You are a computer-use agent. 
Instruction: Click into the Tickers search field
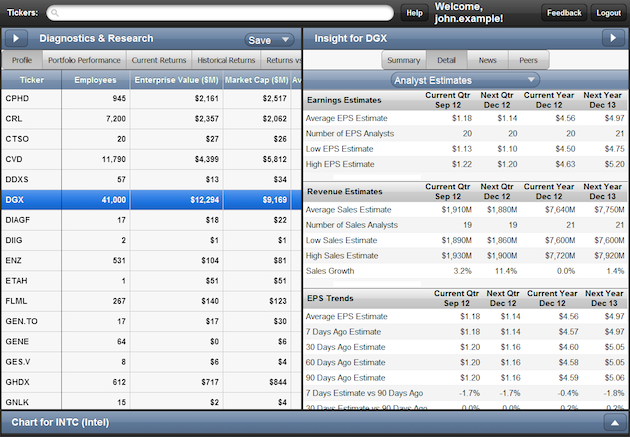(x=220, y=13)
